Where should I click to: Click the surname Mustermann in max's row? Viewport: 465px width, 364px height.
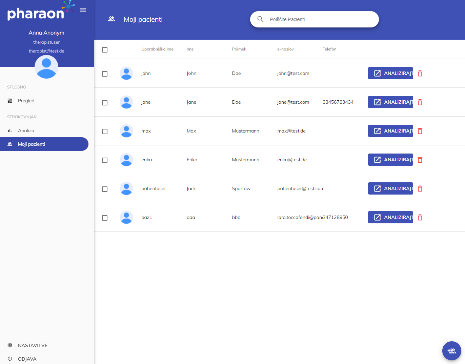245,131
